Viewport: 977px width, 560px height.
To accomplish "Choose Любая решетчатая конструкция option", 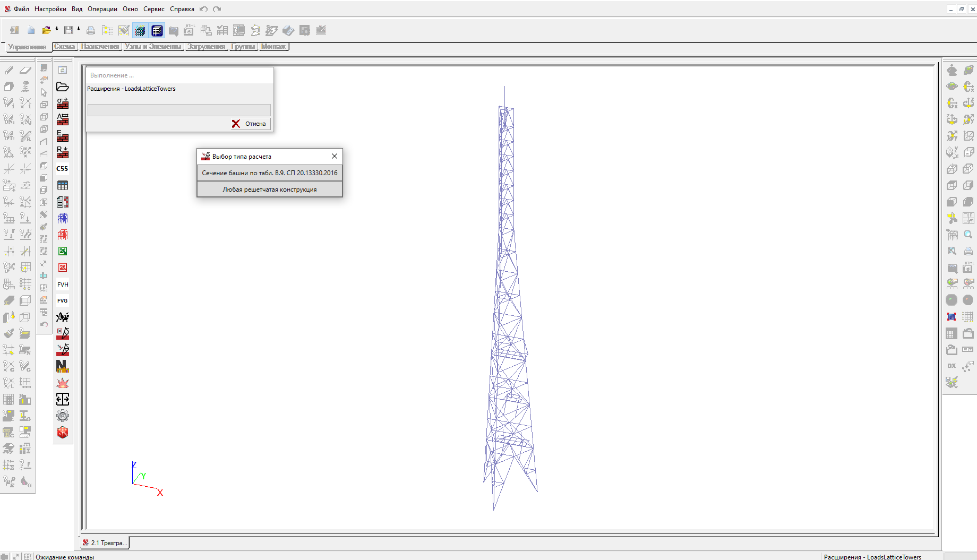I will pyautogui.click(x=269, y=189).
